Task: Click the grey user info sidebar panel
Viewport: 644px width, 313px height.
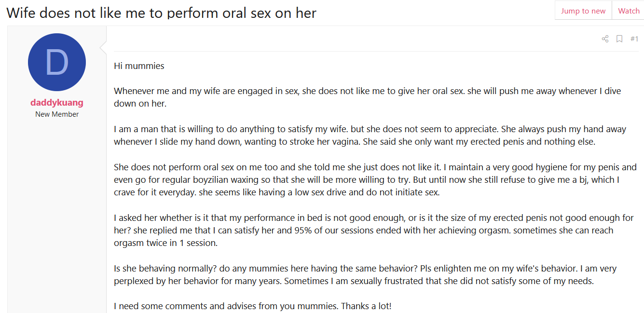Action: [57, 169]
